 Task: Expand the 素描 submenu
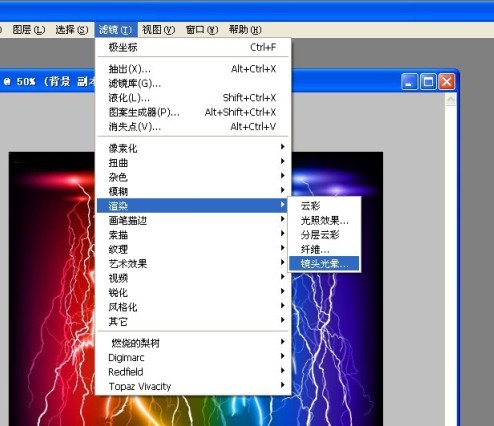pyautogui.click(x=193, y=235)
